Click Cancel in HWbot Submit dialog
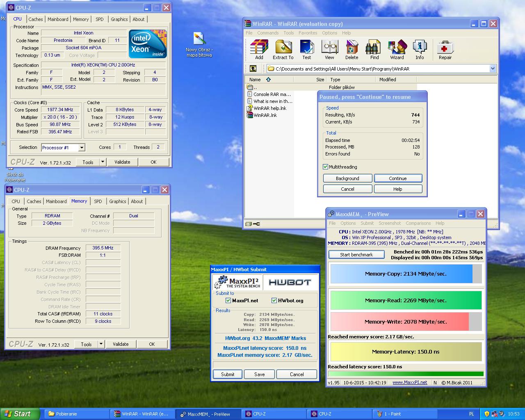525x420 pixels. [297, 374]
